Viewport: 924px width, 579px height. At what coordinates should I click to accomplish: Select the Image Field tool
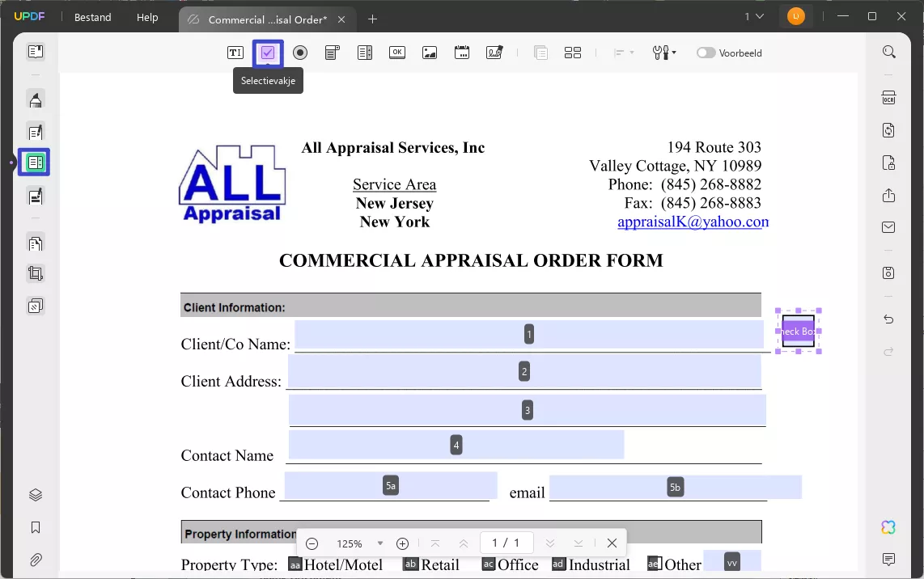(x=430, y=53)
